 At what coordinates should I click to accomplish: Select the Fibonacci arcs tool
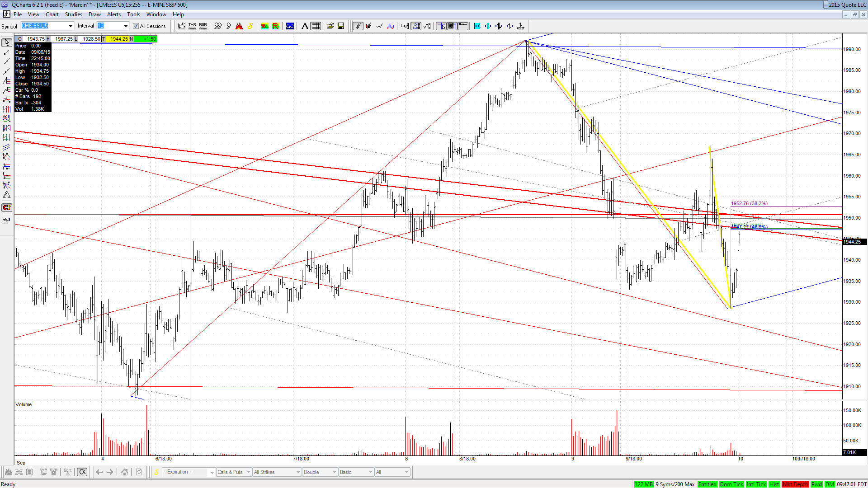[6, 118]
